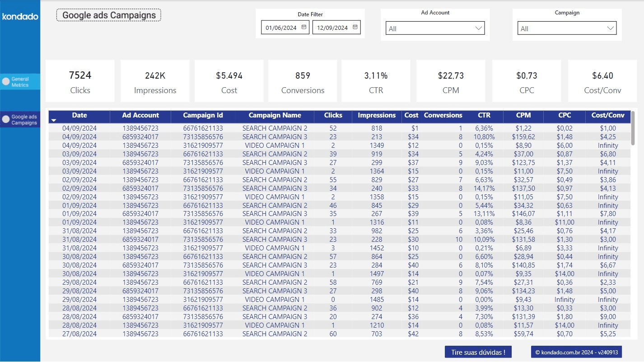Click the circle icon beside General Metrics
Image resolution: width=644 pixels, height=362 pixels.
tap(6, 82)
